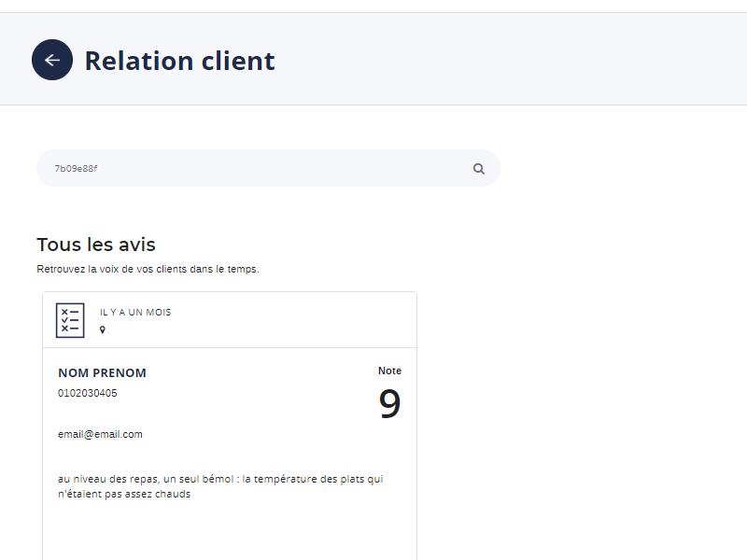Click the back arrow button
This screenshot has width=747, height=560.
coord(52,60)
